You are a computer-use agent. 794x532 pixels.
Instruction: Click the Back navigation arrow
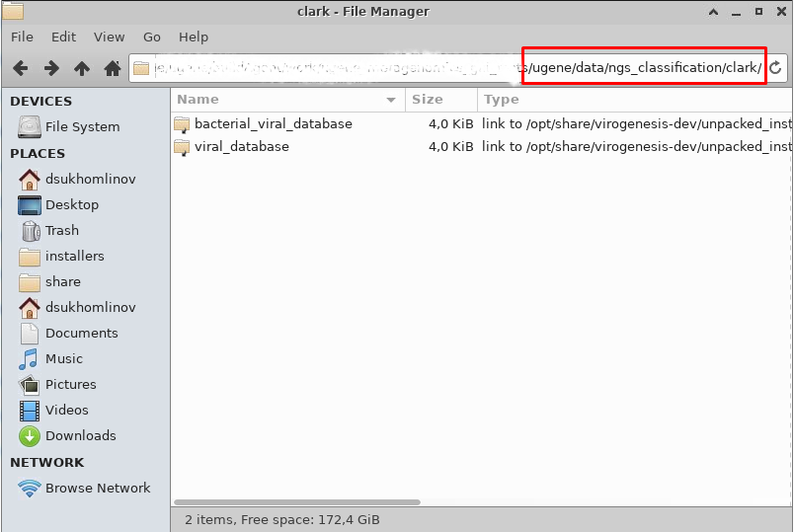[21, 68]
